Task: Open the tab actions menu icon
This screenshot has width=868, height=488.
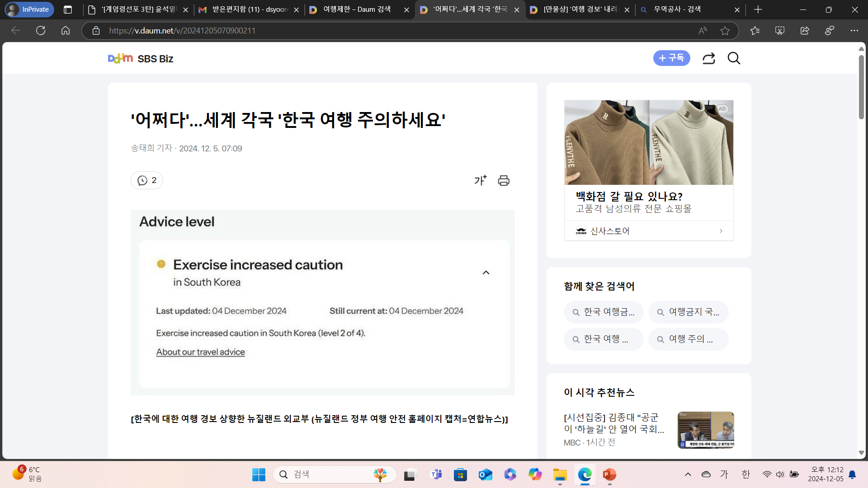Action: pyautogui.click(x=68, y=9)
